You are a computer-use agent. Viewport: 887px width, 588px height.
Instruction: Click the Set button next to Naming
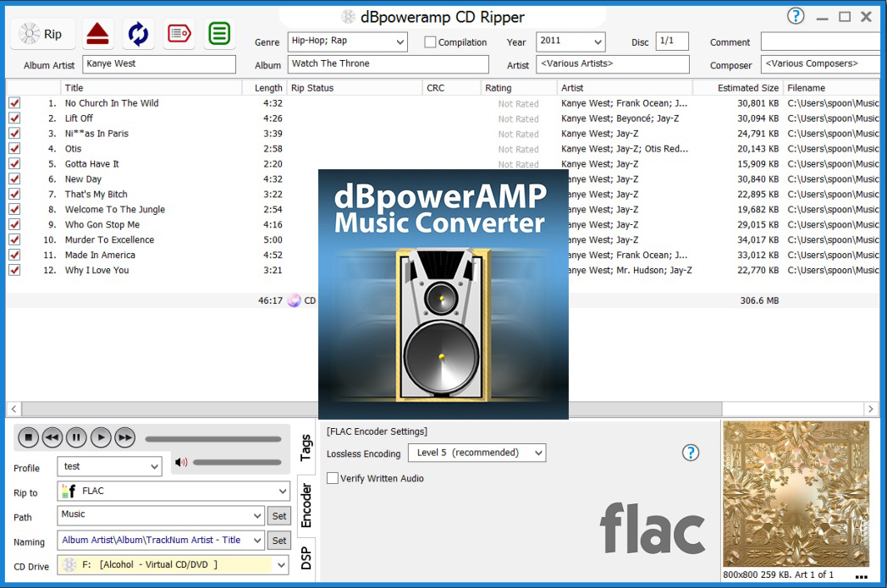pos(279,541)
